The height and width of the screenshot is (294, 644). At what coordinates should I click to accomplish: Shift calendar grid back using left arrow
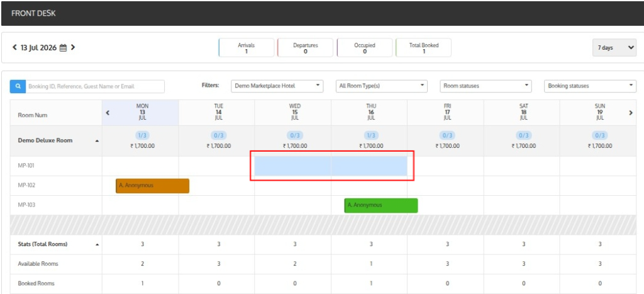pyautogui.click(x=108, y=112)
